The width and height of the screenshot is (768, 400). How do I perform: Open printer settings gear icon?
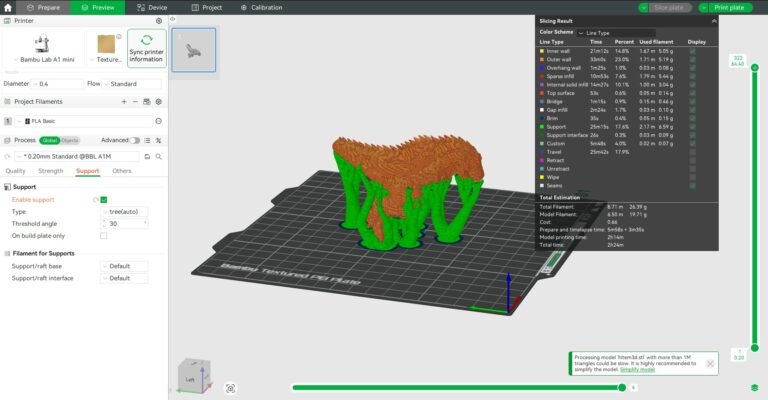tap(158, 20)
